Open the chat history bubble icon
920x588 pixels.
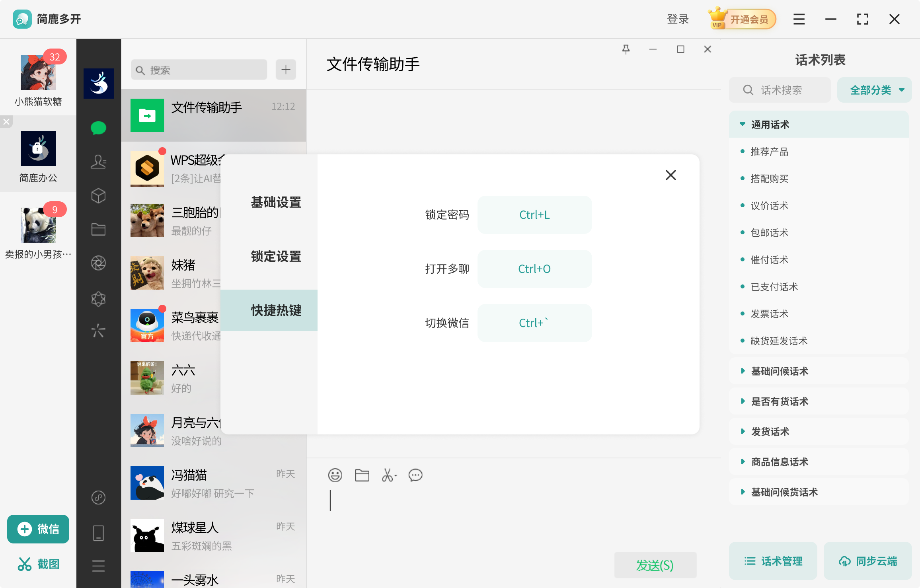(415, 475)
